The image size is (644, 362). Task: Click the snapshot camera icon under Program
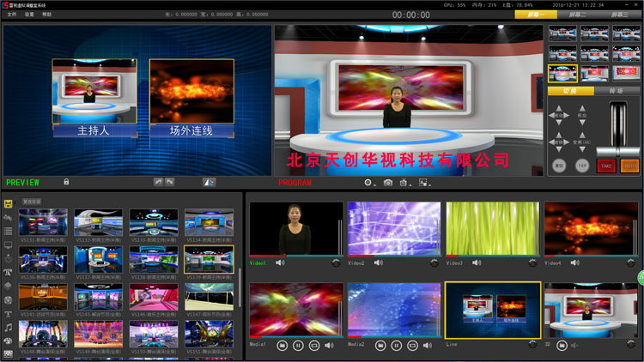(388, 183)
